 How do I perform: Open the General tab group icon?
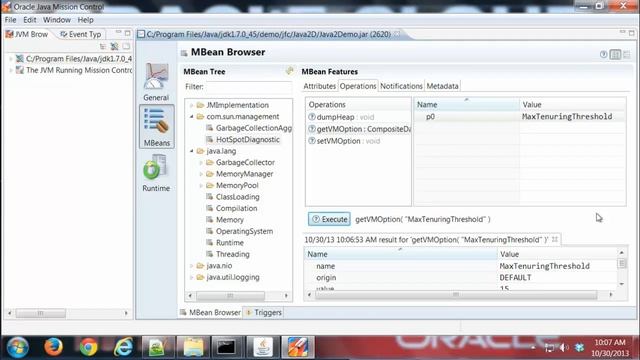[156, 82]
